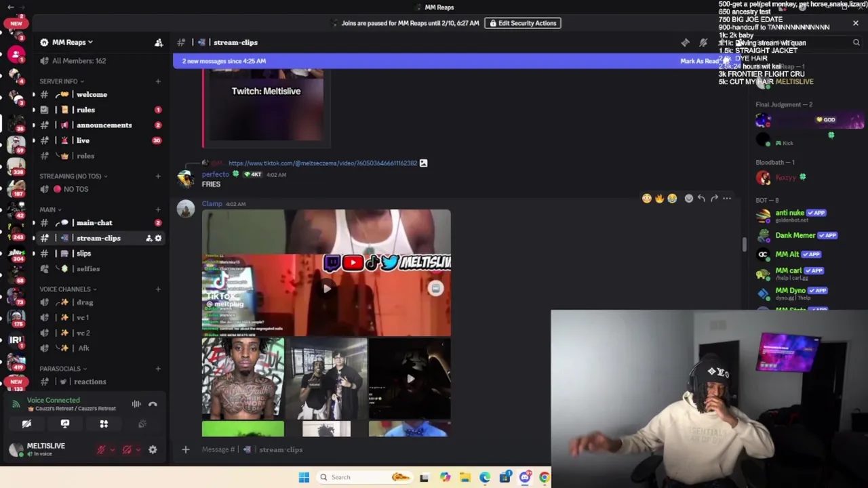
Task: Open the announcements channel
Action: coord(104,125)
